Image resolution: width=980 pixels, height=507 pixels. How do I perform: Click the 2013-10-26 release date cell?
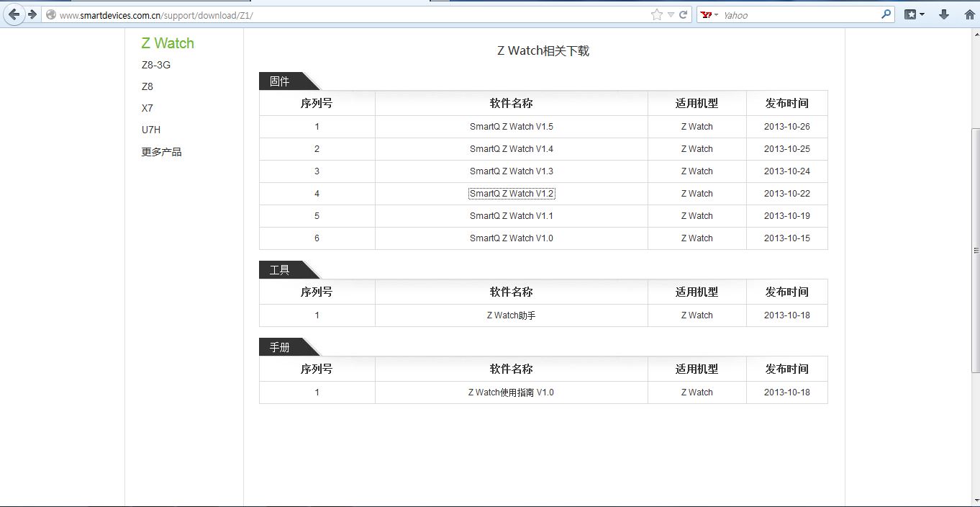pyautogui.click(x=787, y=127)
